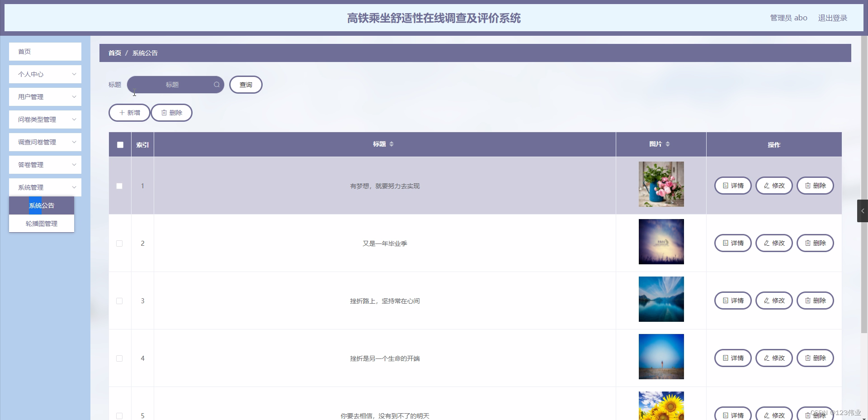Expand the 用户管理 sidebar section

pyautogui.click(x=45, y=97)
